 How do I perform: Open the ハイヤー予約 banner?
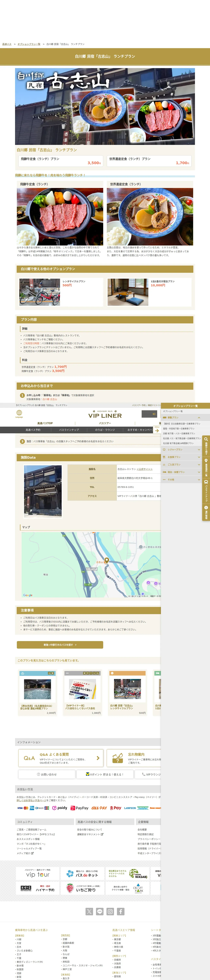click(x=37, y=888)
